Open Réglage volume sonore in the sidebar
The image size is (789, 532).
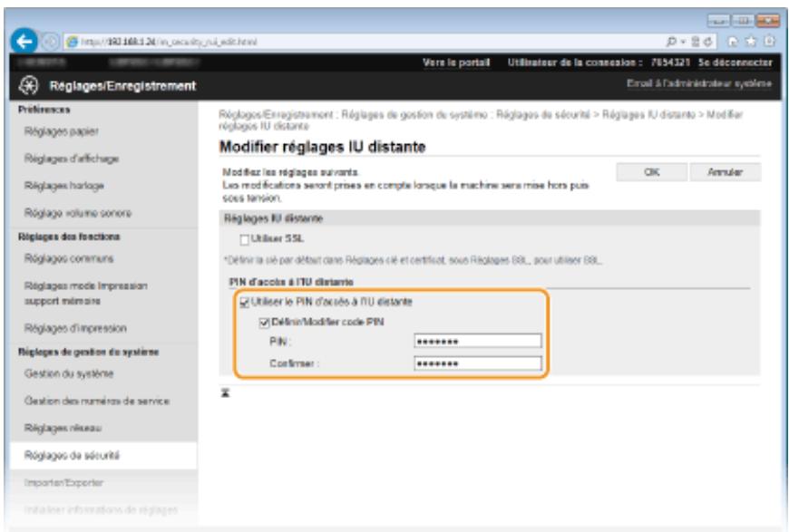[77, 213]
